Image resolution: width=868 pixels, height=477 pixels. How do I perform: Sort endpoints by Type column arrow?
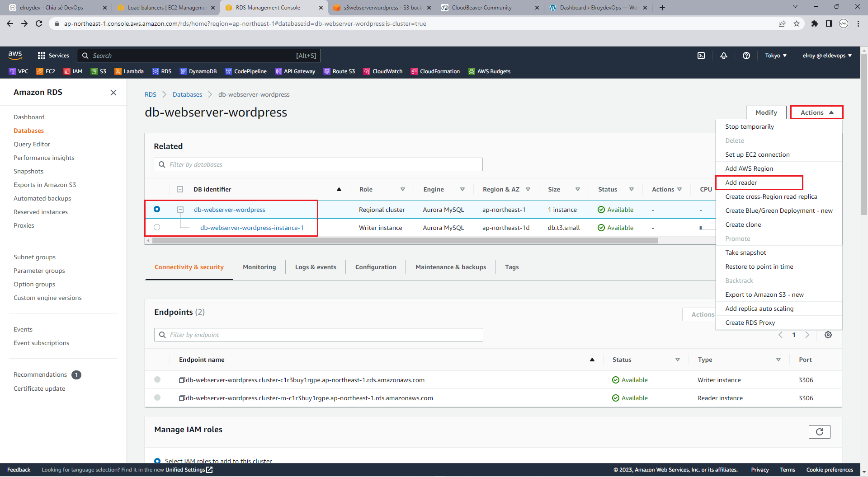[x=778, y=360]
